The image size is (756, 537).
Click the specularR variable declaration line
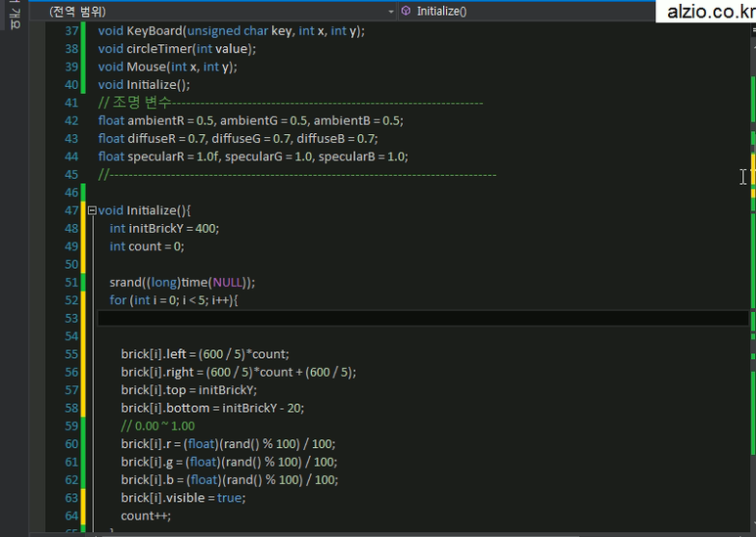(x=252, y=157)
